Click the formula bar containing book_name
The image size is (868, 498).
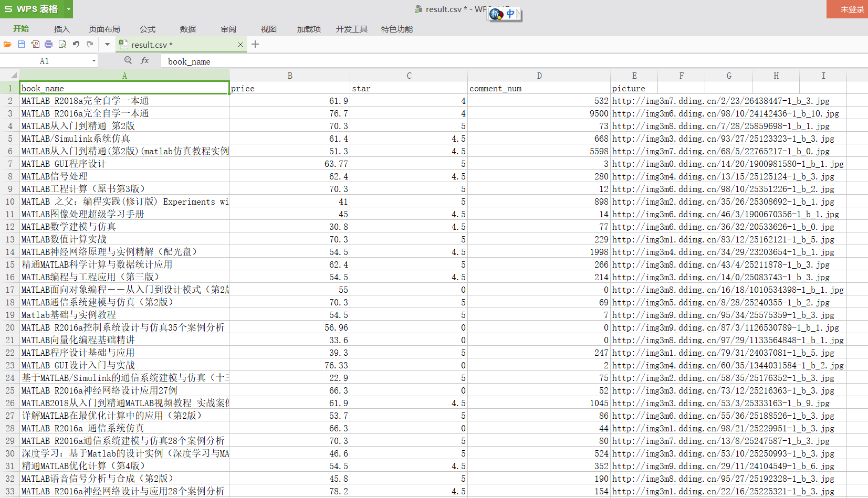(515, 61)
